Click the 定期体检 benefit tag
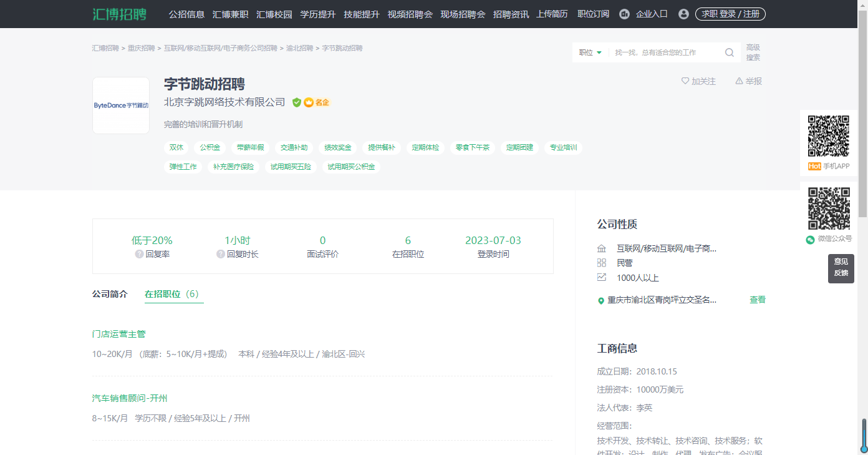The height and width of the screenshot is (455, 868). click(x=425, y=148)
